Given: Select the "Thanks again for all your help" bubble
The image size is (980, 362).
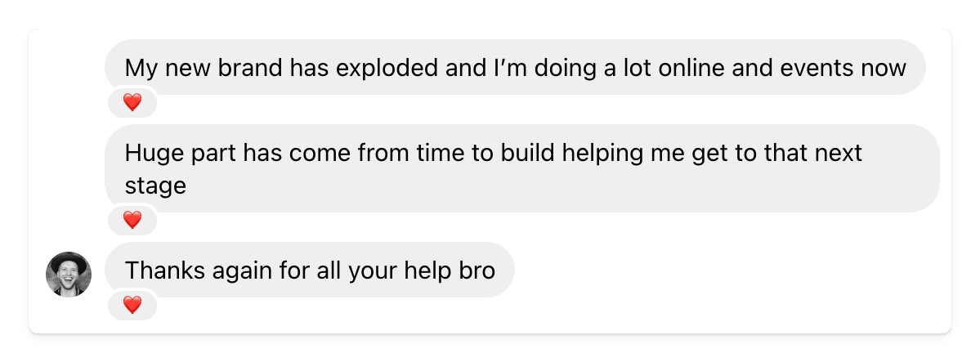Looking at the screenshot, I should pos(310,270).
